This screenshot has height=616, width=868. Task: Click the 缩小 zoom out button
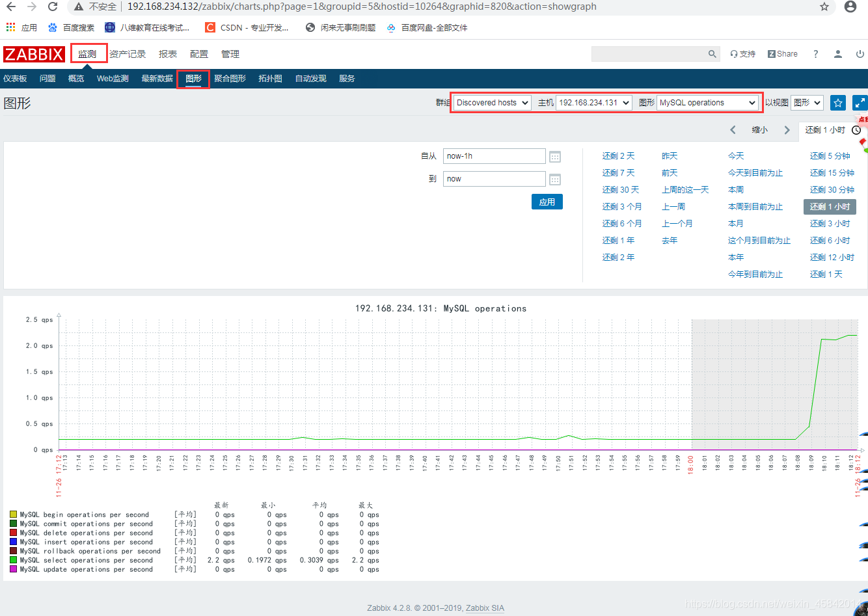(759, 130)
